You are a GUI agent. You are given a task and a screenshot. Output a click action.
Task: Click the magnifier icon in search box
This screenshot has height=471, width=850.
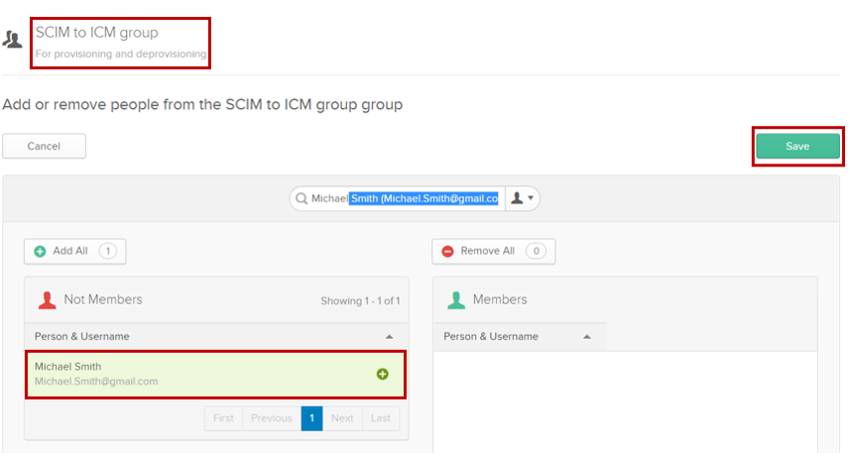300,199
